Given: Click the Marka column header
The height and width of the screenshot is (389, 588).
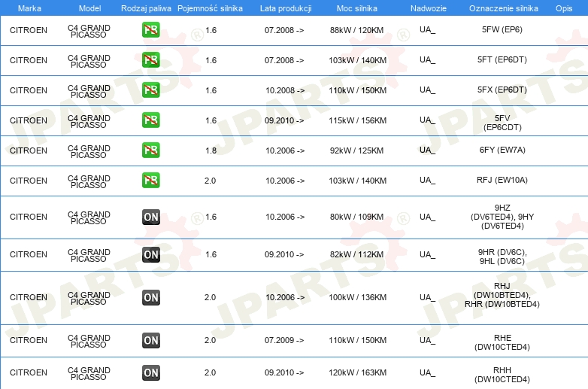Looking at the screenshot, I should (29, 8).
